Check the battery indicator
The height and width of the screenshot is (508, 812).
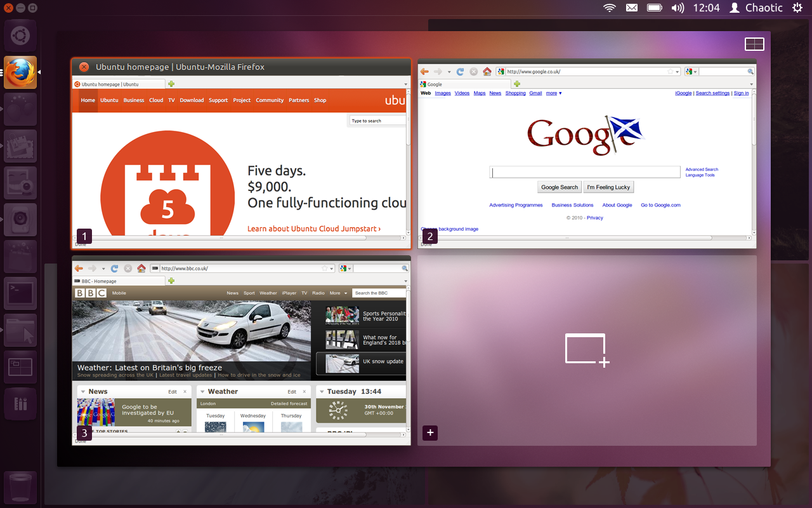pyautogui.click(x=655, y=8)
